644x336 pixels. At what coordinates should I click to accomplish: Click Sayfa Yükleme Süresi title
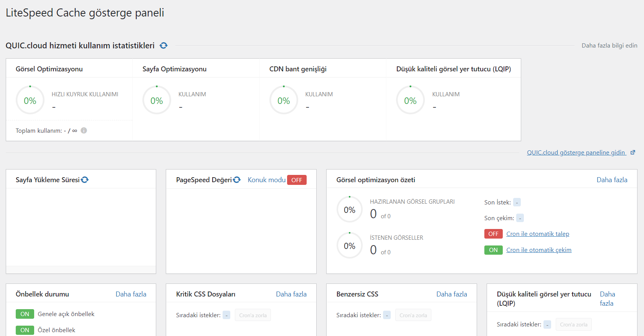[48, 180]
